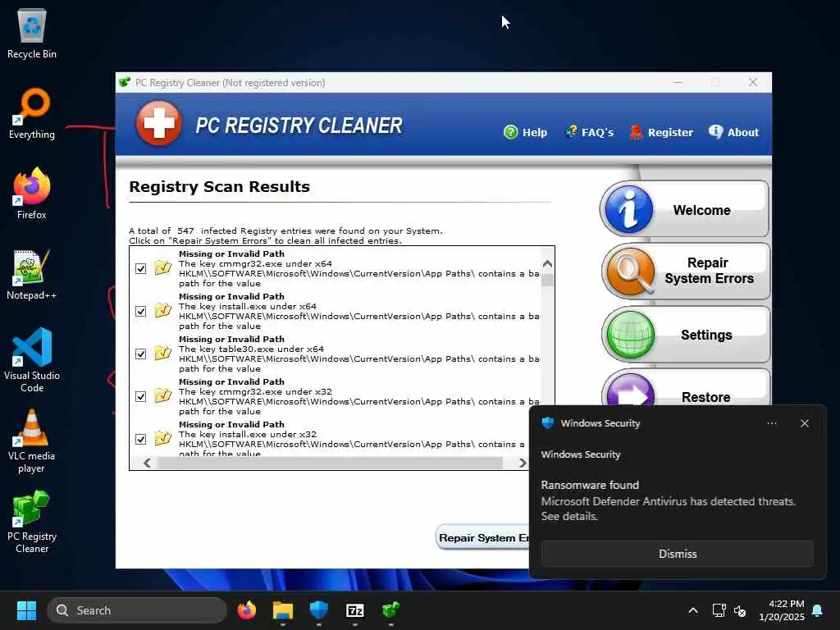This screenshot has height=630, width=840.
Task: Uncheck the table30.exe under x64 entry
Action: 140,354
